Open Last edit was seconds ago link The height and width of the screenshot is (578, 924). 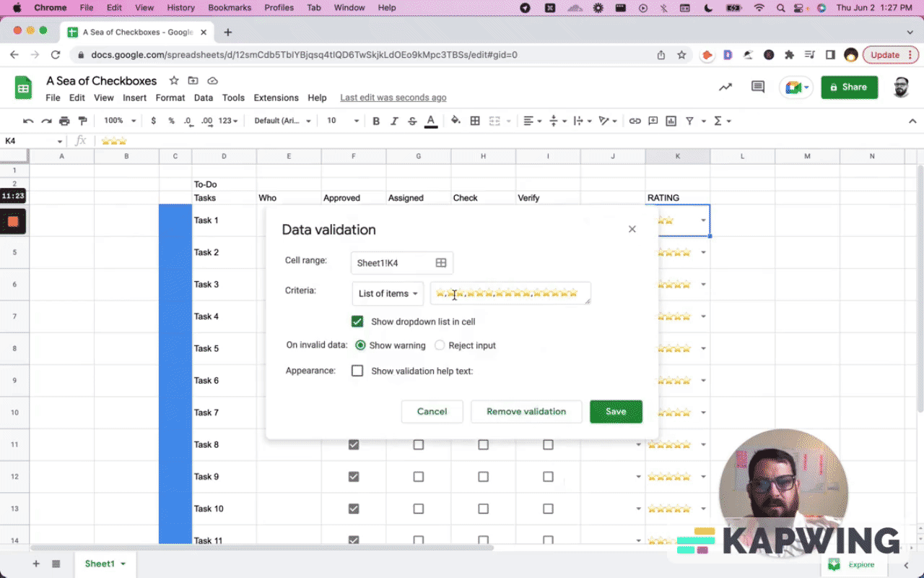click(x=393, y=98)
